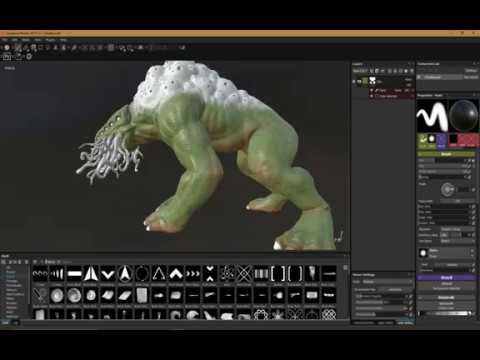Choose the hollow triangle outline alpha

pos(159,274)
